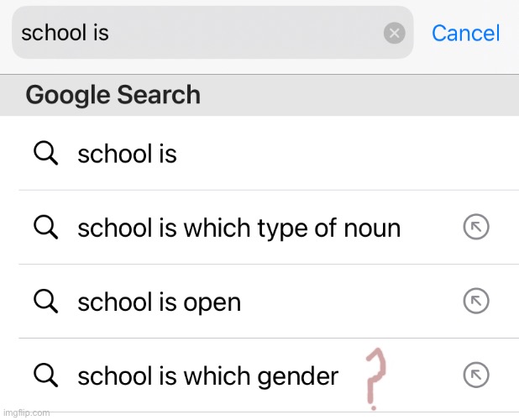The width and height of the screenshot is (519, 420).
Task: Choose 'school is which type of noun' suggestion
Action: click(x=239, y=228)
